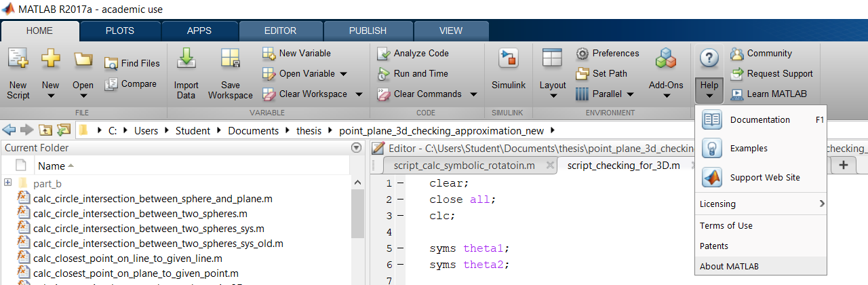This screenshot has height=285, width=868.
Task: Click the Learn MATLAB button
Action: point(768,94)
